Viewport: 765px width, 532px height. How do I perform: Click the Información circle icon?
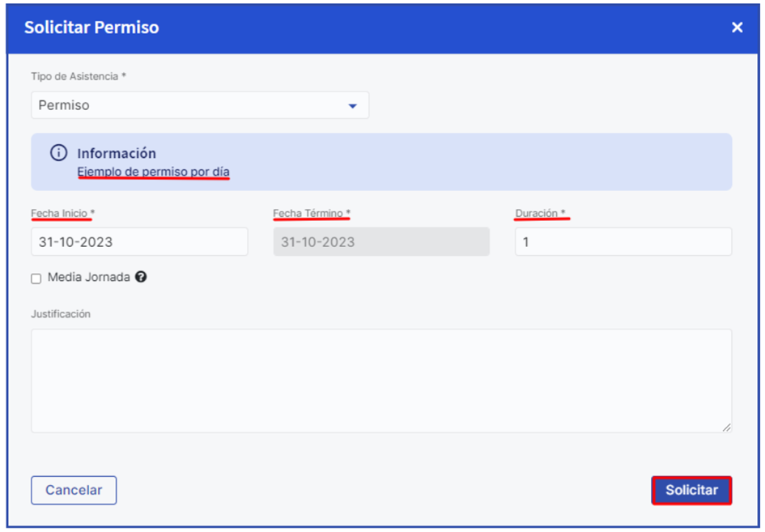(58, 153)
